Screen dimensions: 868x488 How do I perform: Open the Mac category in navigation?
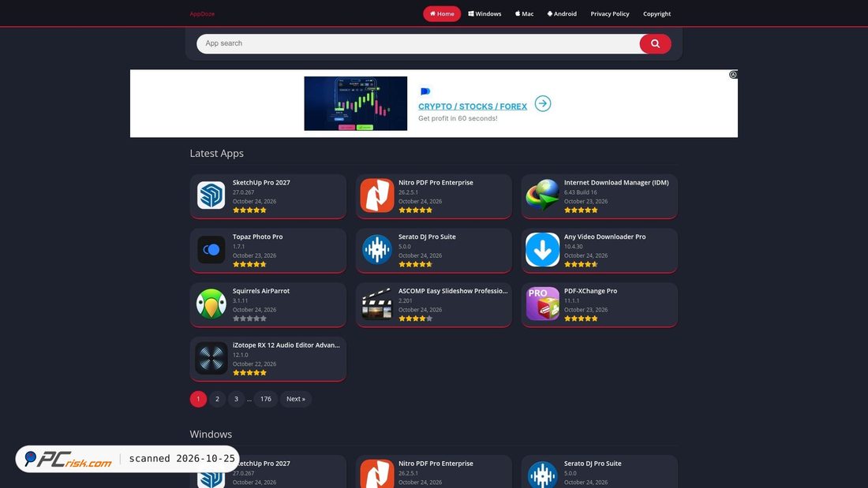coord(524,14)
